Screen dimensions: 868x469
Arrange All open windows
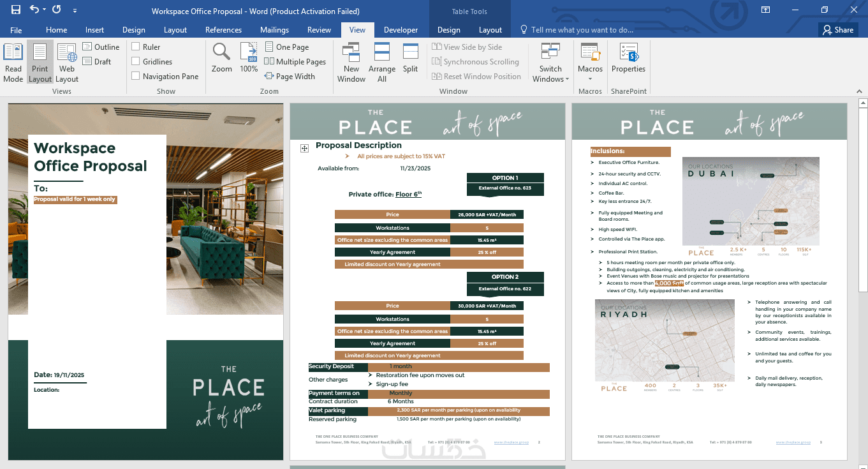coord(382,63)
